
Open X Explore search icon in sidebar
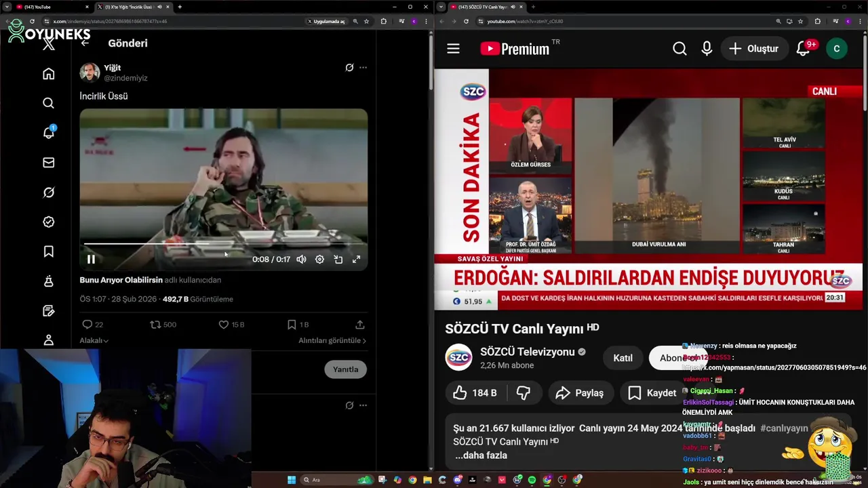pos(48,103)
